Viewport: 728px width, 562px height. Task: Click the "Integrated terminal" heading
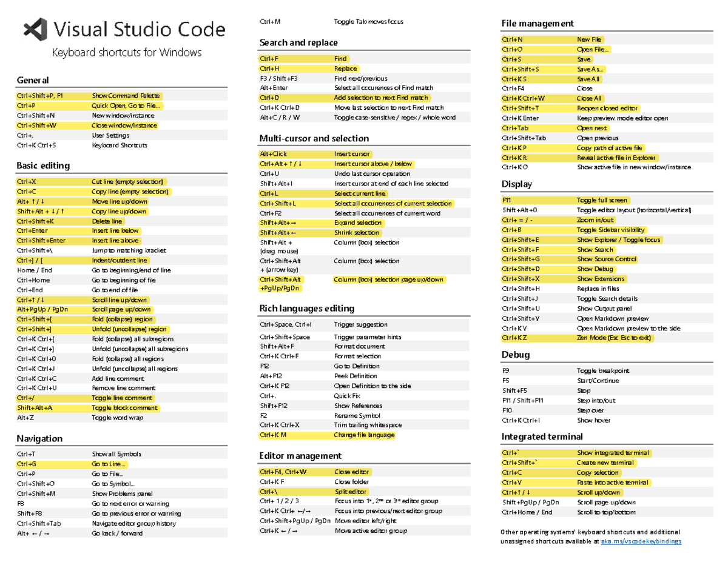tap(542, 437)
